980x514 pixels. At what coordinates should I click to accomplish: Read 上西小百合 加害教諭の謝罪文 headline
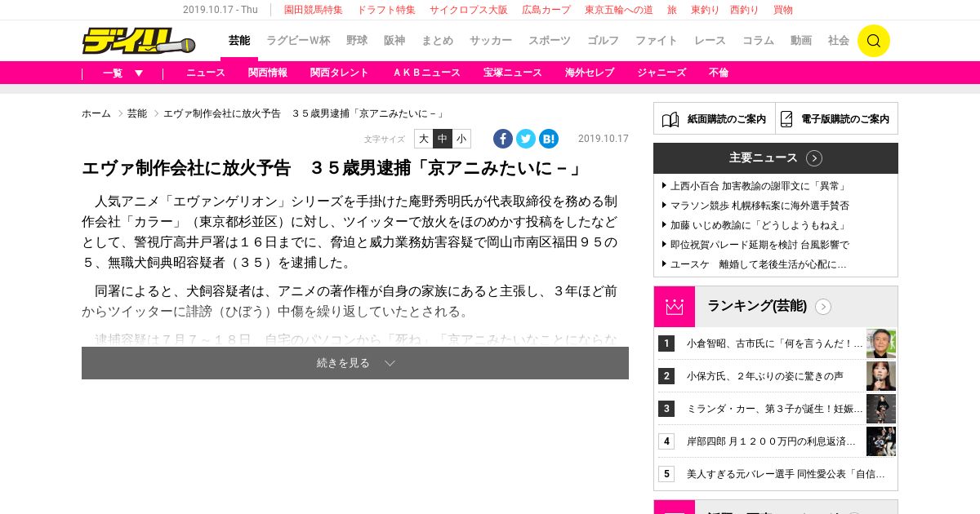tap(758, 186)
